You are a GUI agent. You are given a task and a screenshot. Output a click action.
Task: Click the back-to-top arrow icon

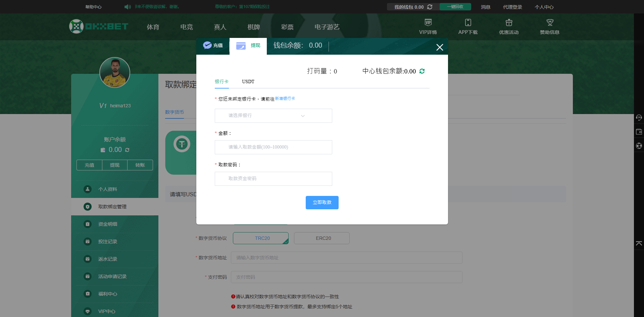[x=639, y=244]
